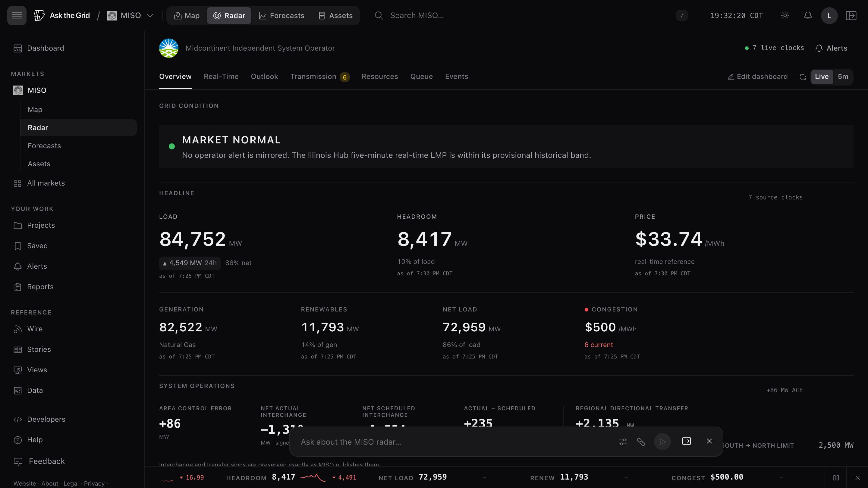Open Stories in Reference section

72,349
